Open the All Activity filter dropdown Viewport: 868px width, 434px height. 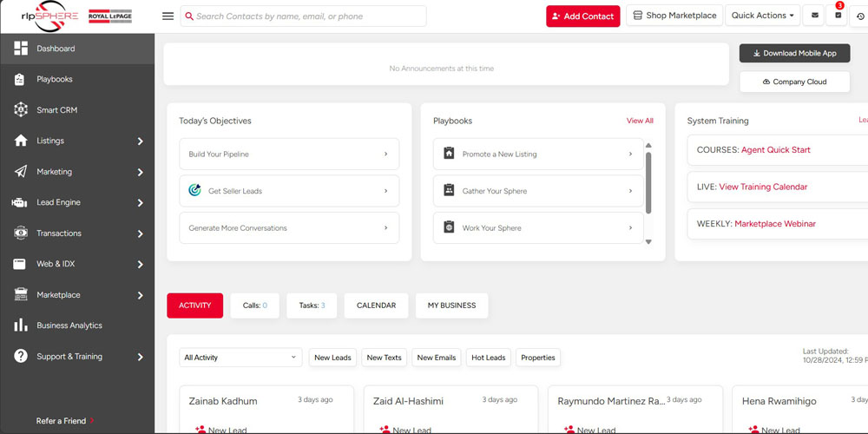[240, 358]
